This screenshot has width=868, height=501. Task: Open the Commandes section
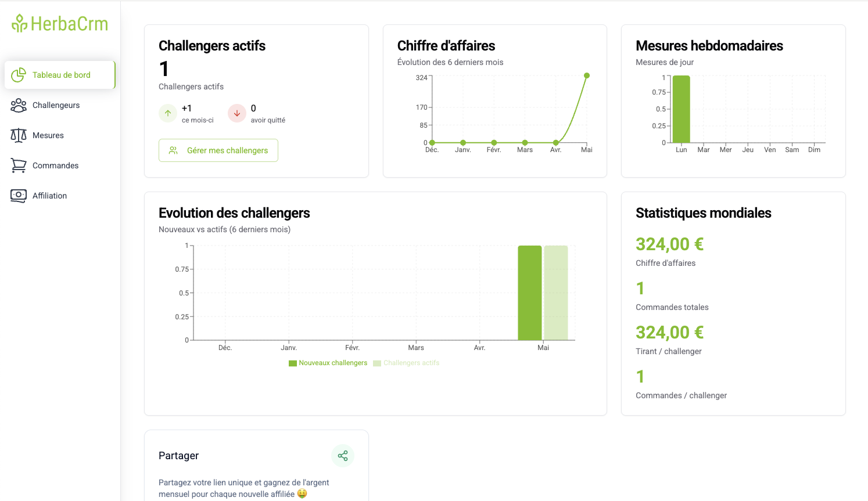pyautogui.click(x=55, y=165)
